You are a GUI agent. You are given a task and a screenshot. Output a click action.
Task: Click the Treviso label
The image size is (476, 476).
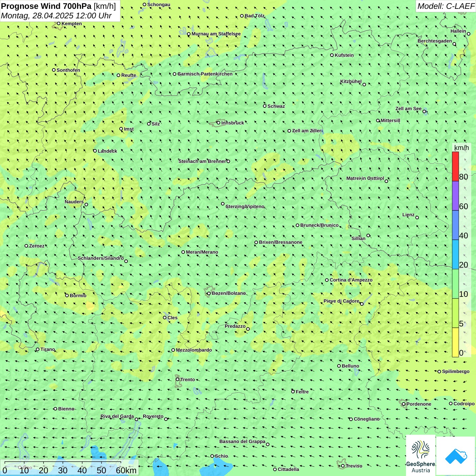click(354, 466)
